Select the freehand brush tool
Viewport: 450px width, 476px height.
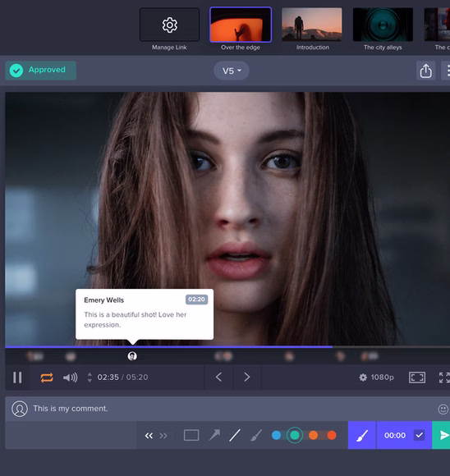256,435
